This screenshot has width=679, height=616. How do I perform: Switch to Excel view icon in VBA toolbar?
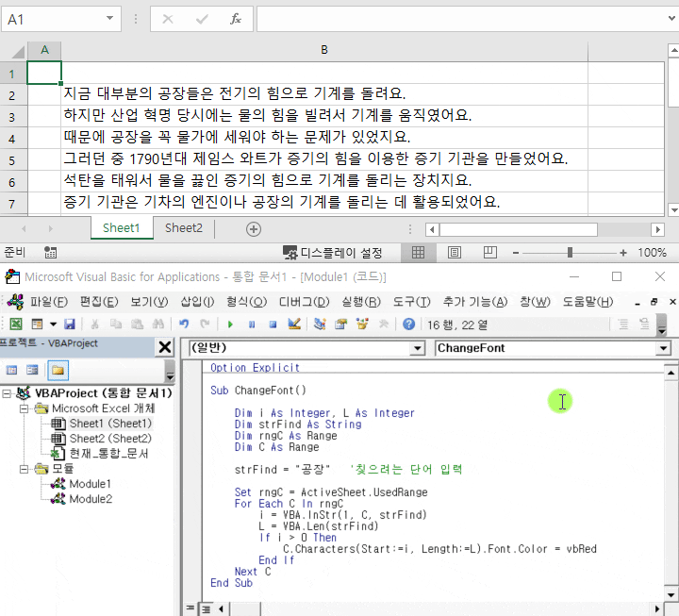[x=16, y=324]
